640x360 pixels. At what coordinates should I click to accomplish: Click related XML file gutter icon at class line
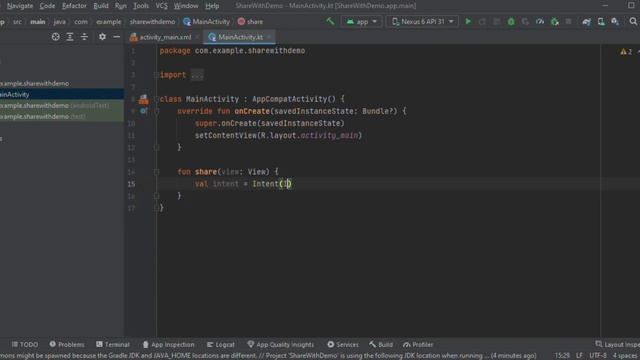(143, 99)
